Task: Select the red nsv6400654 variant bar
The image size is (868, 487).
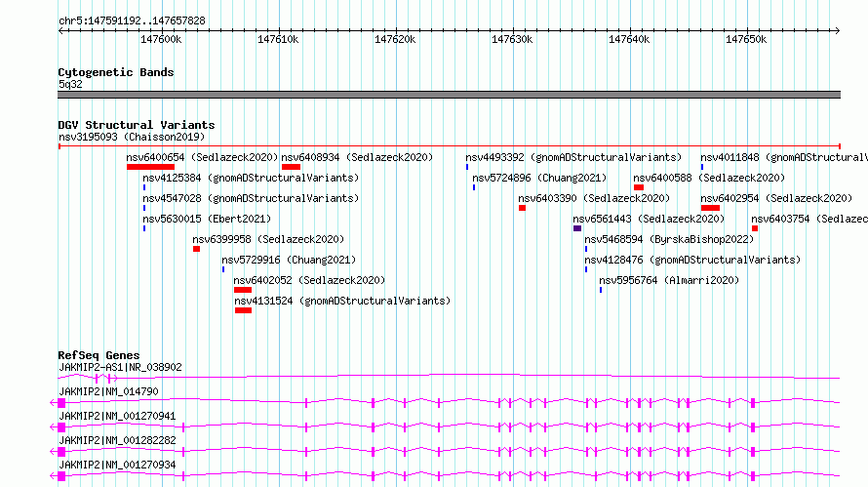Action: coord(150,167)
